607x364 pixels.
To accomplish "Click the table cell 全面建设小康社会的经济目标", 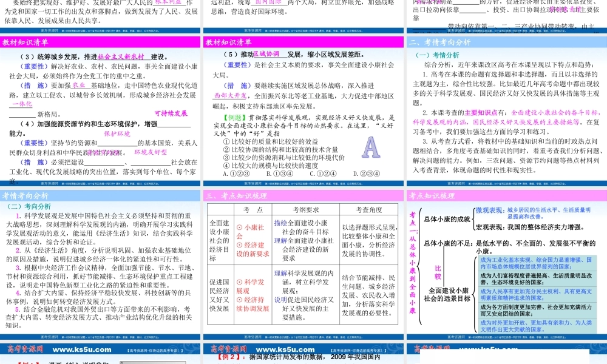I will pyautogui.click(x=220, y=241).
